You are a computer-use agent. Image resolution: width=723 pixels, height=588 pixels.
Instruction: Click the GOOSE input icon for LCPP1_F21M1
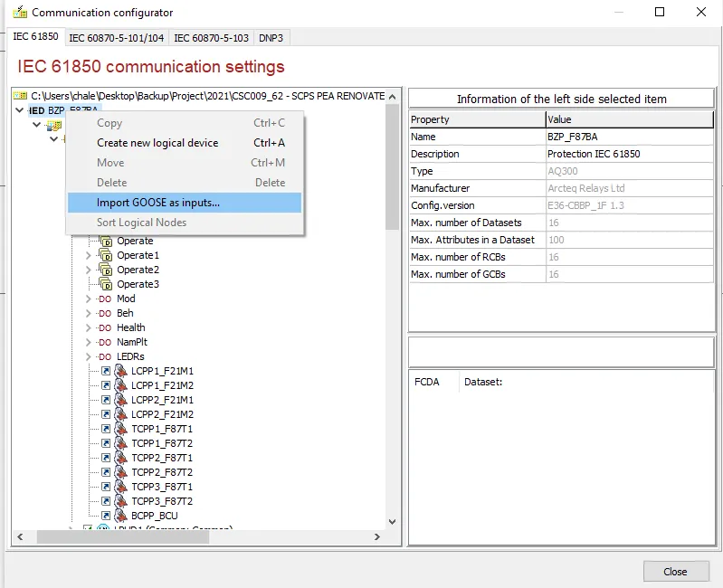click(x=121, y=371)
